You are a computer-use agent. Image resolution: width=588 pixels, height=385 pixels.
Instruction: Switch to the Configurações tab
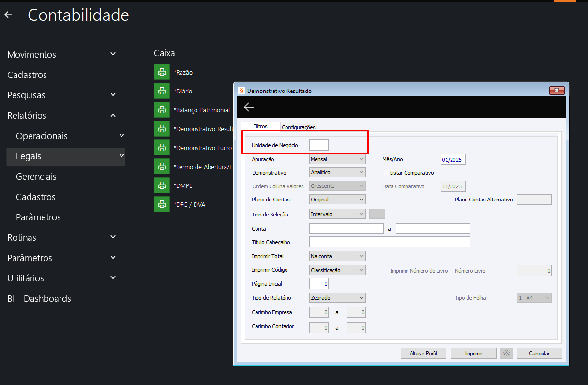(299, 127)
